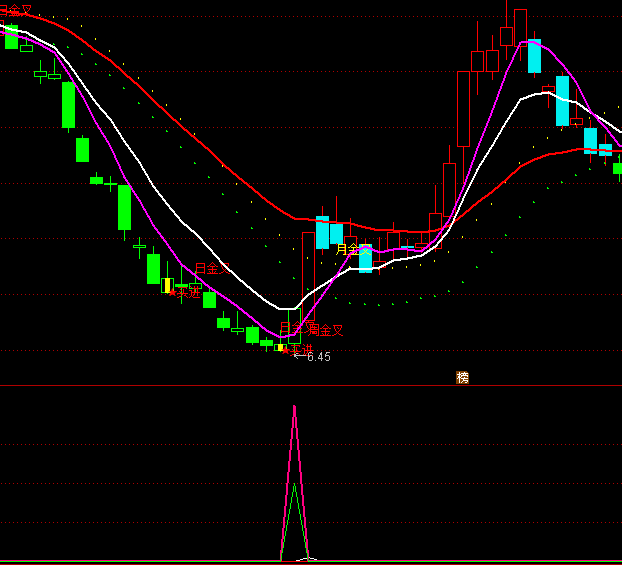622x565 pixels.
Task: Click the divider between chart and indicator panel
Action: pyautogui.click(x=311, y=386)
